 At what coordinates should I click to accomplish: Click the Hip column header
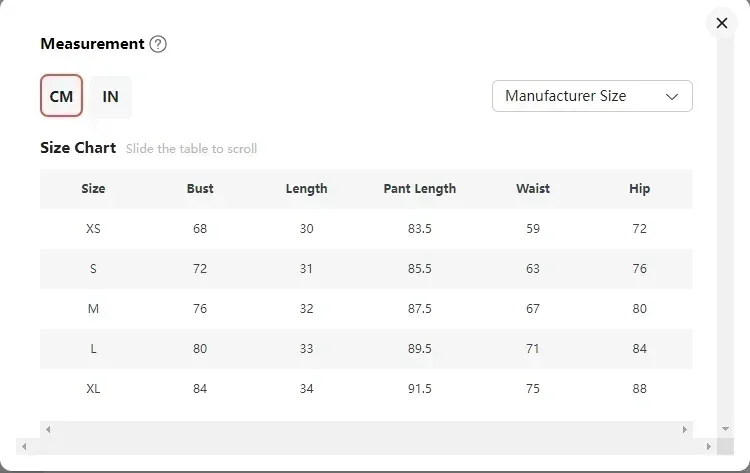tap(640, 188)
